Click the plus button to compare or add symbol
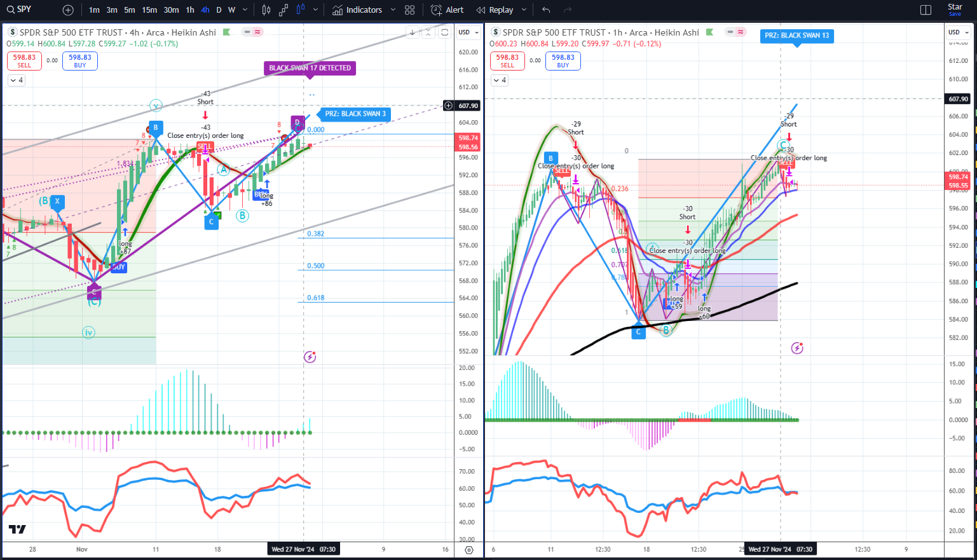The width and height of the screenshot is (977, 560). pos(68,10)
